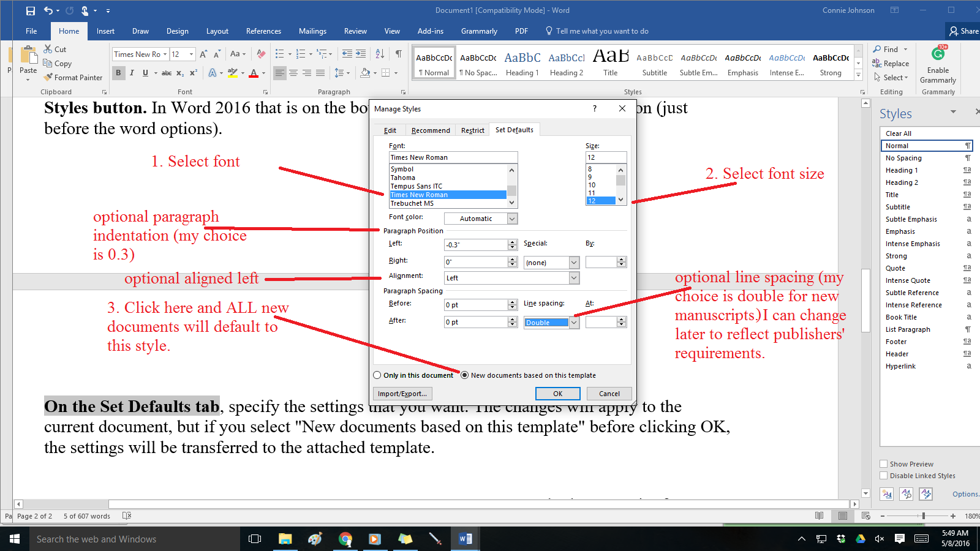
Task: Expand the Alignment dropdown
Action: [x=574, y=278]
